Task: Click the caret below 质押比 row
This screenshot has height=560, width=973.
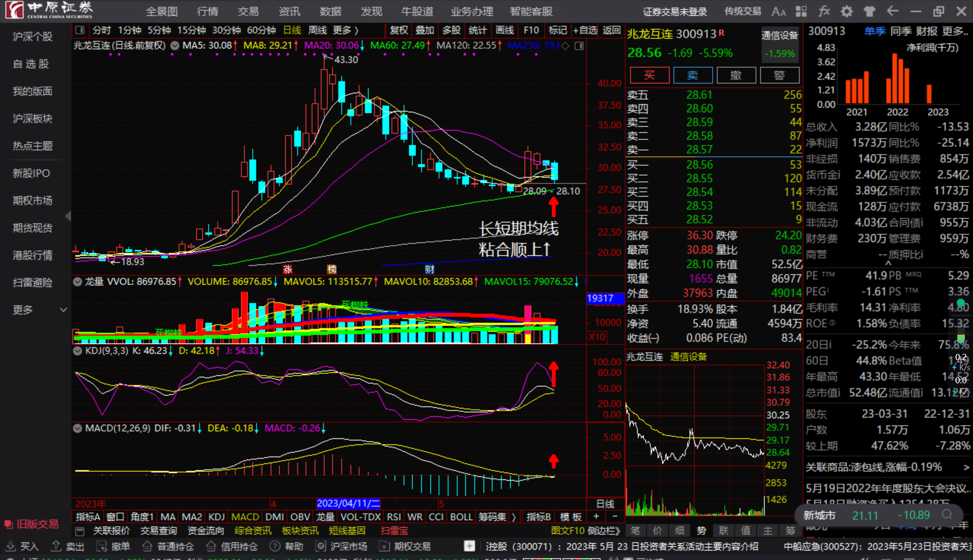Action: click(x=888, y=263)
